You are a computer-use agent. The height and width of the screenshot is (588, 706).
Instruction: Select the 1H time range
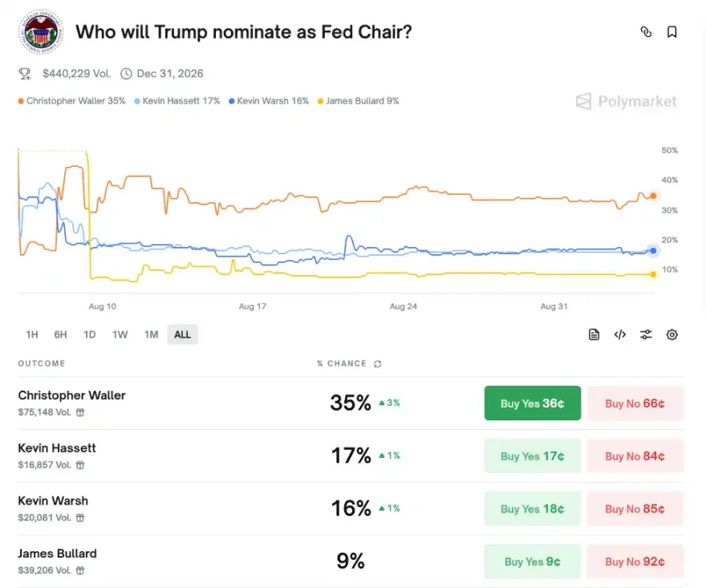[x=32, y=335]
